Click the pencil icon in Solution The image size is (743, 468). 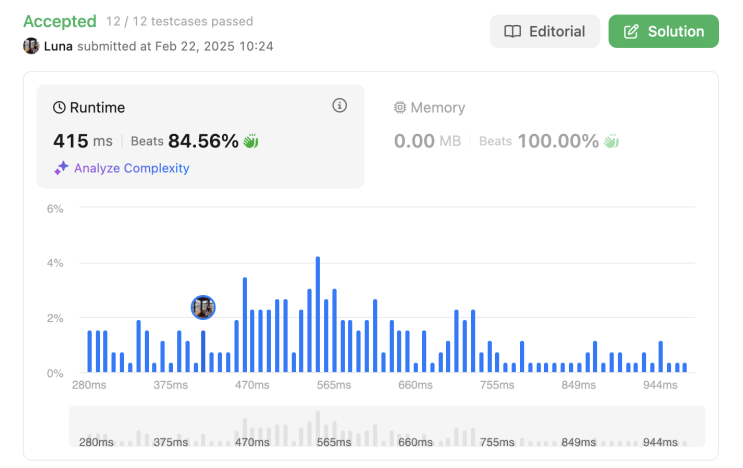pos(631,31)
